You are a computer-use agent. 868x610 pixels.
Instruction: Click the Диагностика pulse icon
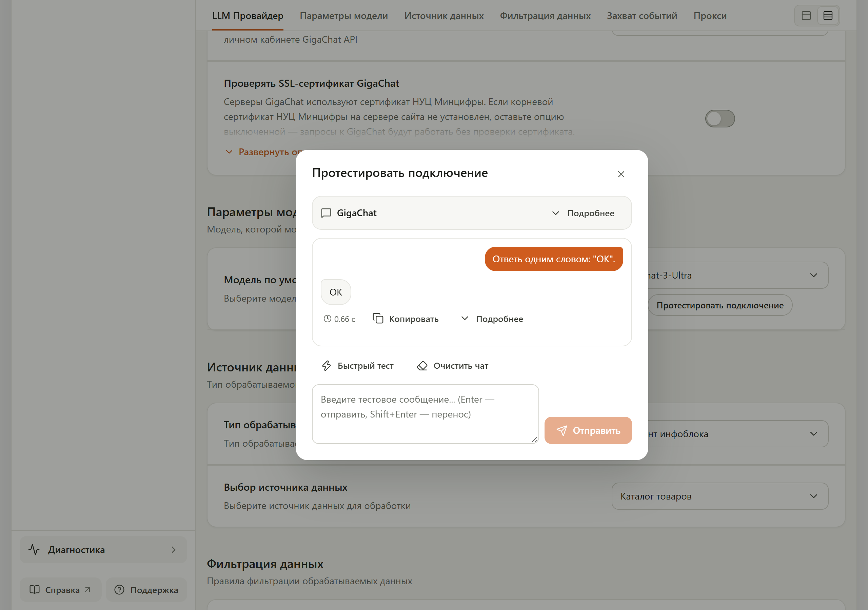click(34, 550)
